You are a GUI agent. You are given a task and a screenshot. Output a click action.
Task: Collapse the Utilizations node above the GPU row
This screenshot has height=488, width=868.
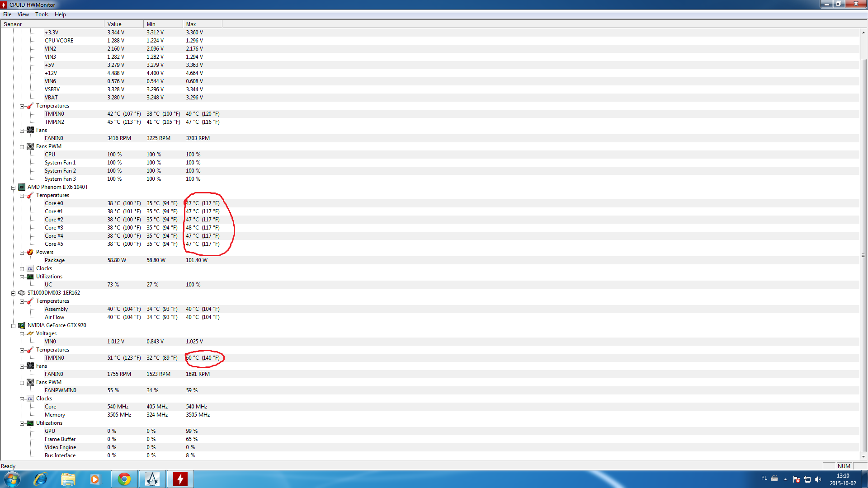pos(22,423)
